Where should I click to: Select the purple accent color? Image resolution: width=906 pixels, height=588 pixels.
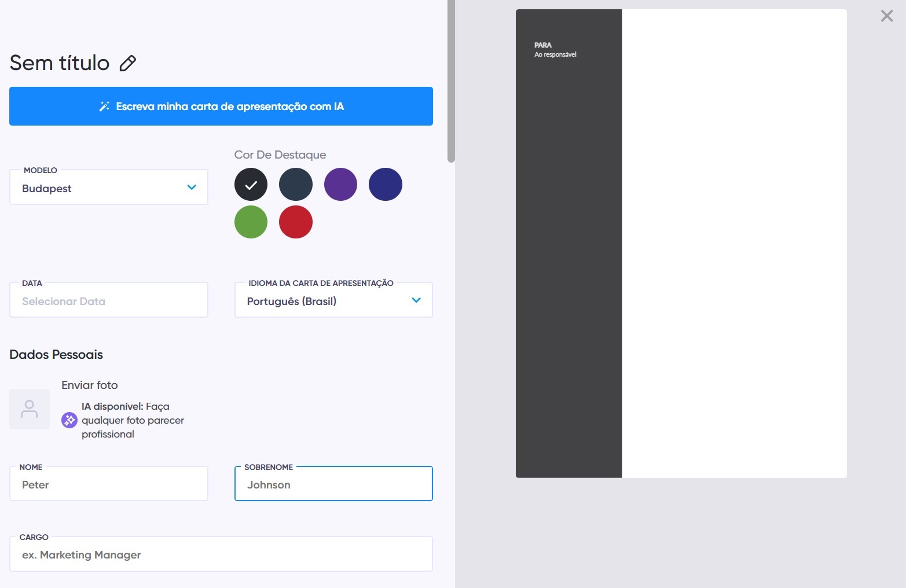(340, 184)
